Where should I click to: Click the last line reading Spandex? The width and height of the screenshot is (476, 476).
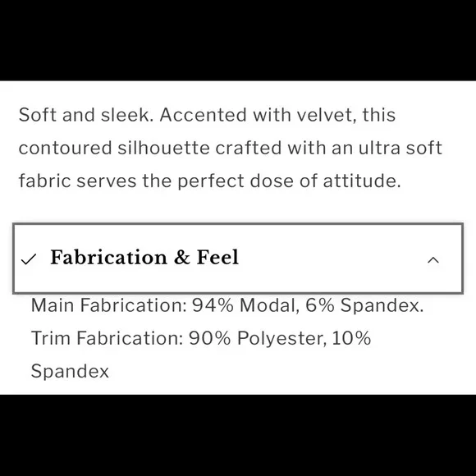pyautogui.click(x=70, y=371)
